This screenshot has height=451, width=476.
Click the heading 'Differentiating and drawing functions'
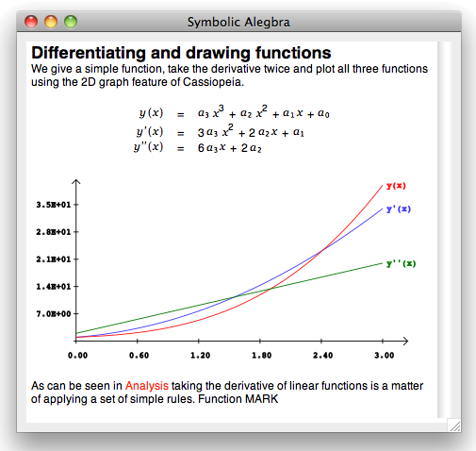point(181,53)
